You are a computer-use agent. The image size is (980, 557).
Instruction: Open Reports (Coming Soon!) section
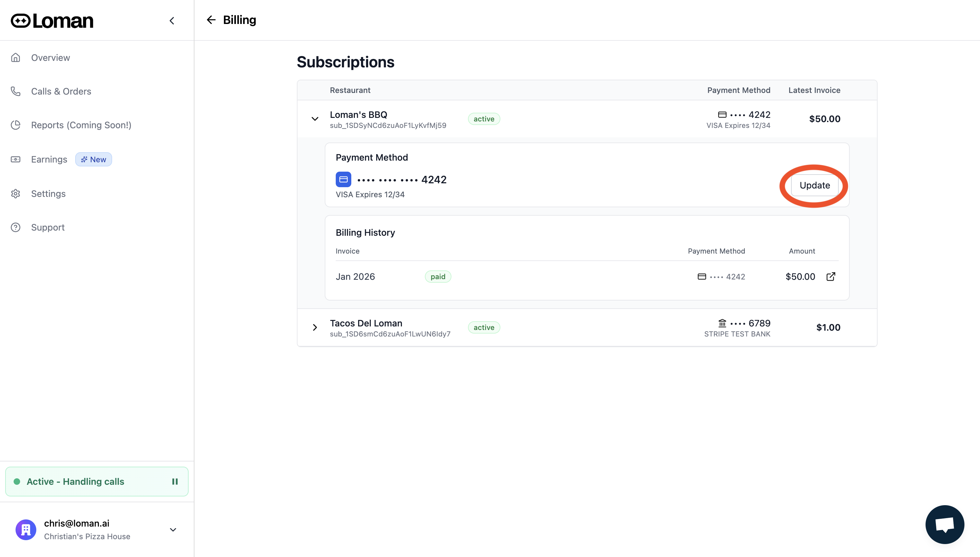[81, 125]
